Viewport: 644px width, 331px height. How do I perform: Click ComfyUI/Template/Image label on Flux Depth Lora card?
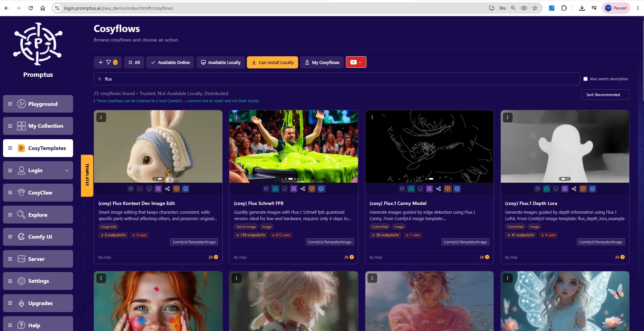tap(601, 242)
